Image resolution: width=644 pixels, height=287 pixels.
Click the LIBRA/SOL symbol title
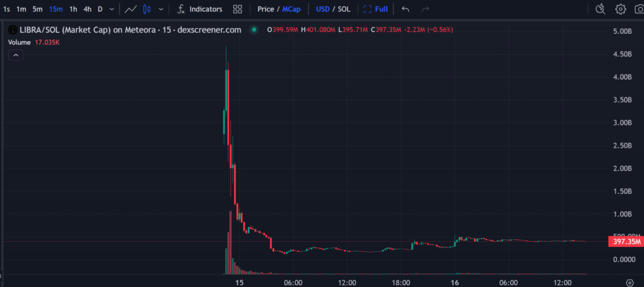click(125, 30)
